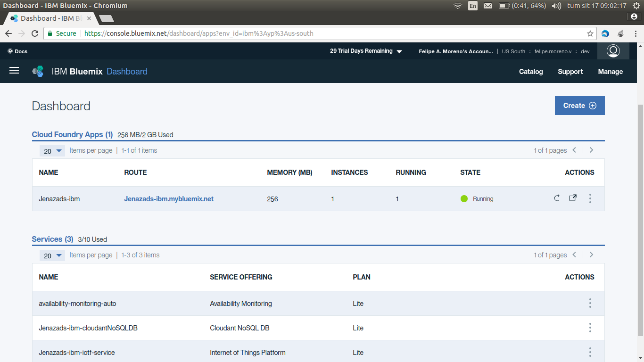Open Cloud Foundry Apps (1) heading link
Image resolution: width=644 pixels, height=362 pixels.
click(x=72, y=134)
